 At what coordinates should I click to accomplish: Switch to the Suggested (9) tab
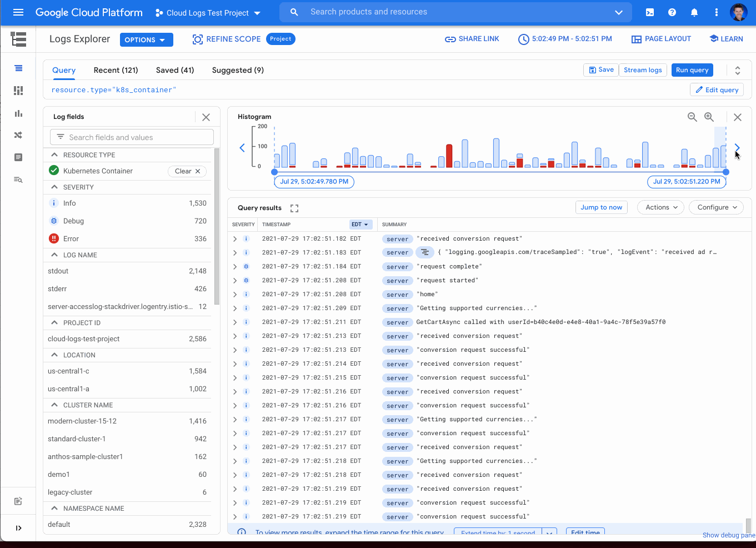point(238,70)
